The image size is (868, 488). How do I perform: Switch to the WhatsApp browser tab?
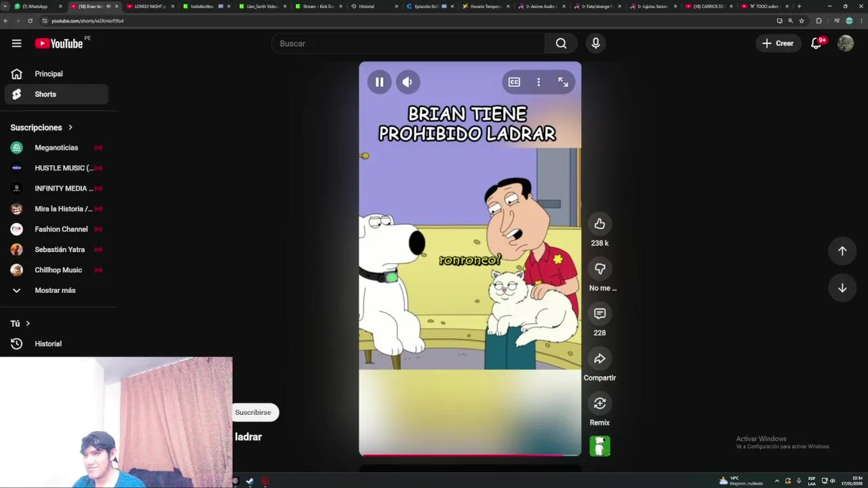click(x=37, y=6)
